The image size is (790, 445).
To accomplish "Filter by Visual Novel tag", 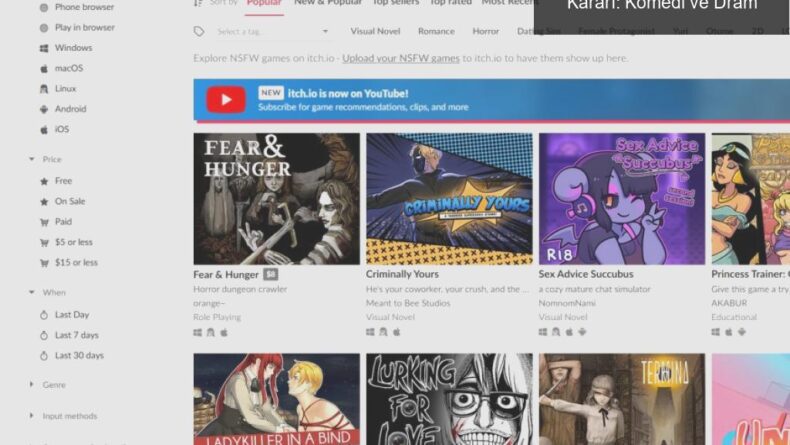I will (x=375, y=31).
